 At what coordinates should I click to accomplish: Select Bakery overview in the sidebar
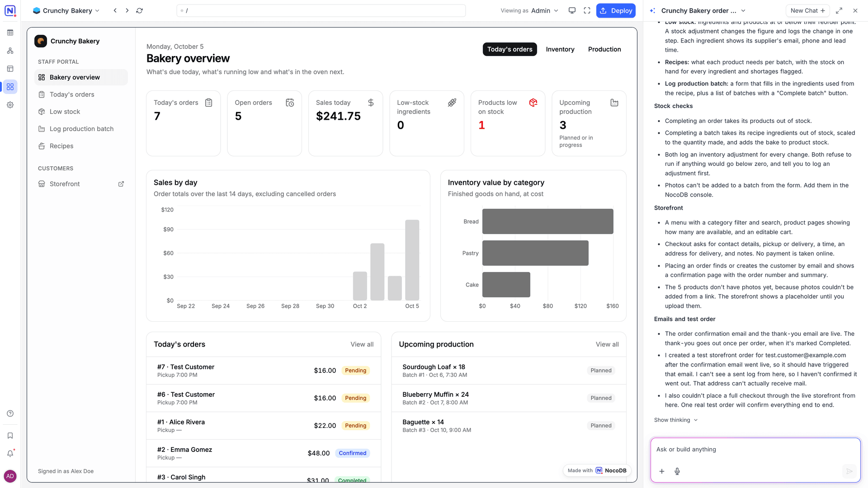click(81, 77)
